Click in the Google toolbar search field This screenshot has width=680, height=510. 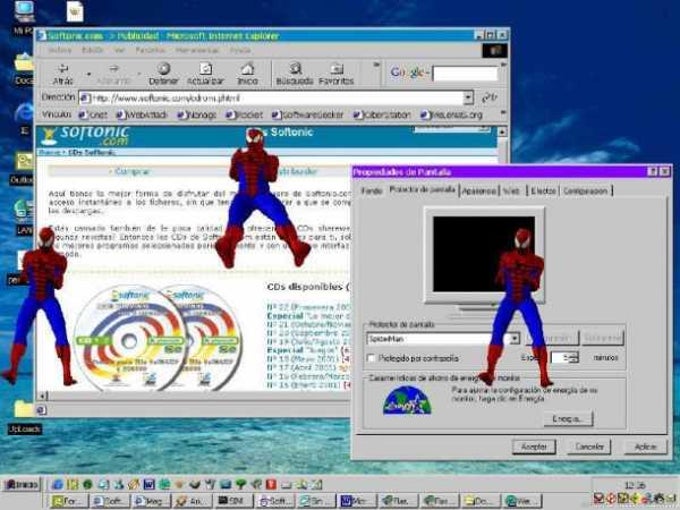click(x=464, y=74)
